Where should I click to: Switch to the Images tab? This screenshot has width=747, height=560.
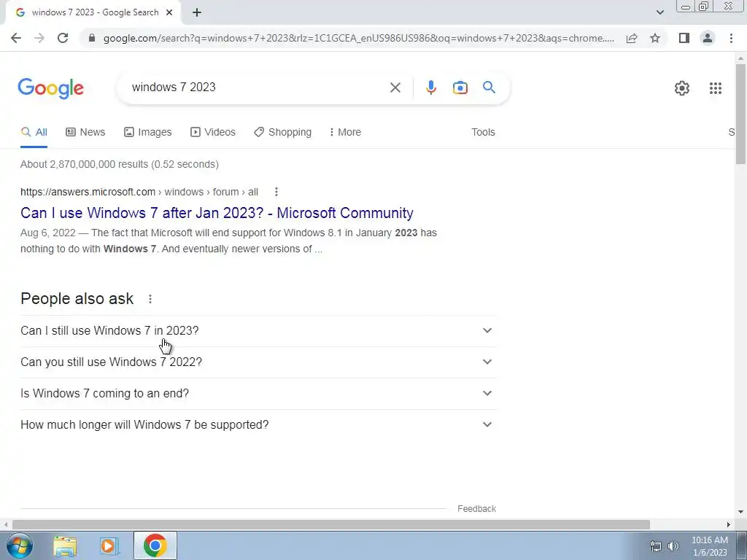[x=147, y=133]
